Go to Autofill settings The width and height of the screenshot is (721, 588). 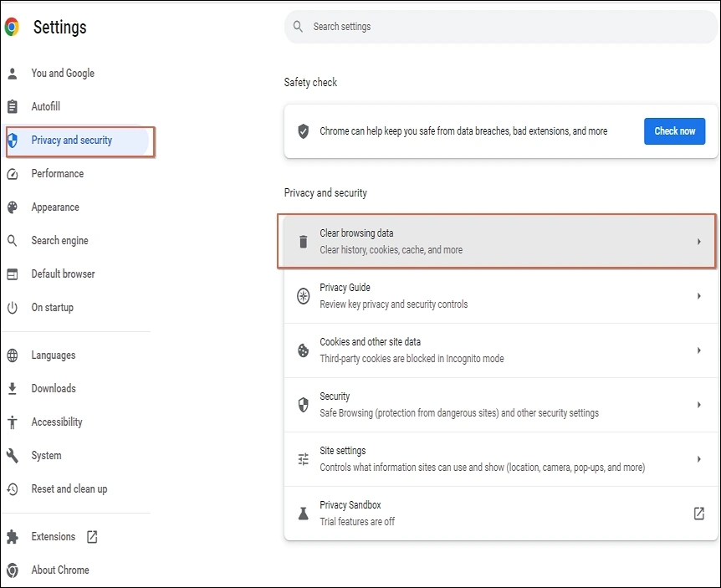[45, 107]
